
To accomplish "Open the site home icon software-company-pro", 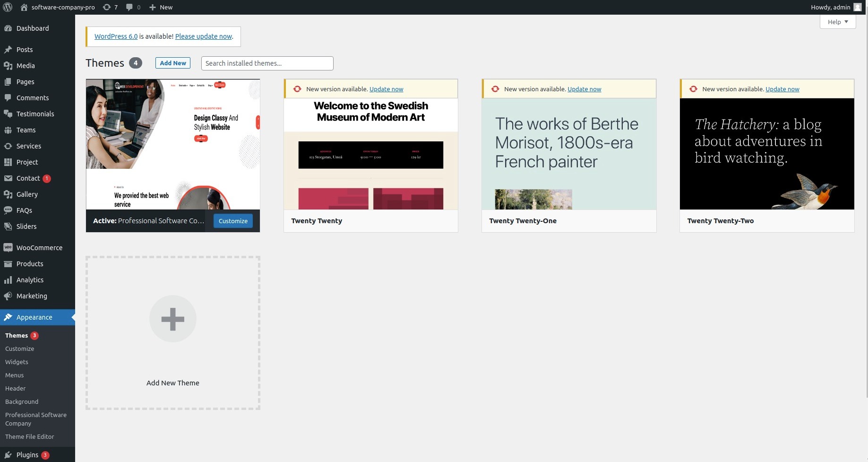I will (24, 7).
